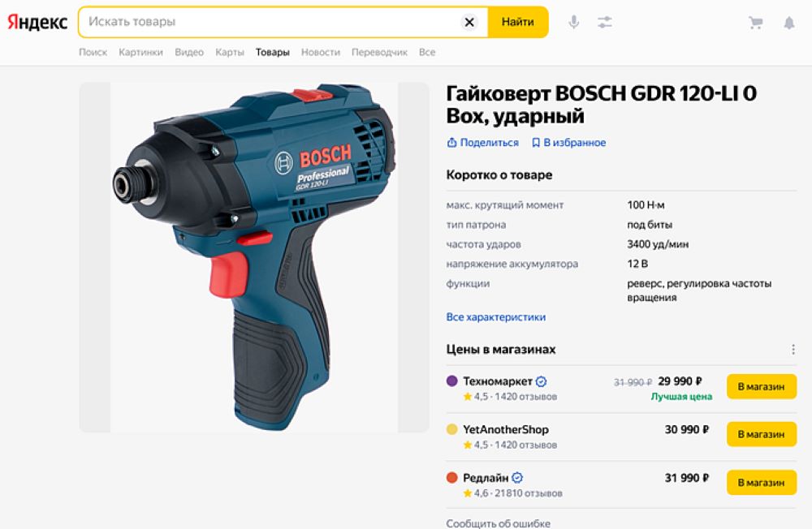Image resolution: width=812 pixels, height=529 pixels.
Task: Click the 12 В voltage value
Action: pyautogui.click(x=637, y=264)
